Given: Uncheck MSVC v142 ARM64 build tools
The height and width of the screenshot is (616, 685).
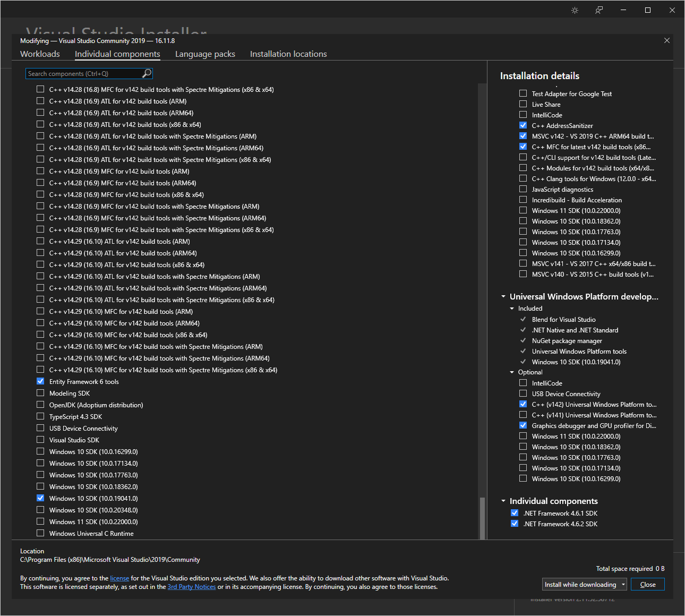Looking at the screenshot, I should coord(523,136).
